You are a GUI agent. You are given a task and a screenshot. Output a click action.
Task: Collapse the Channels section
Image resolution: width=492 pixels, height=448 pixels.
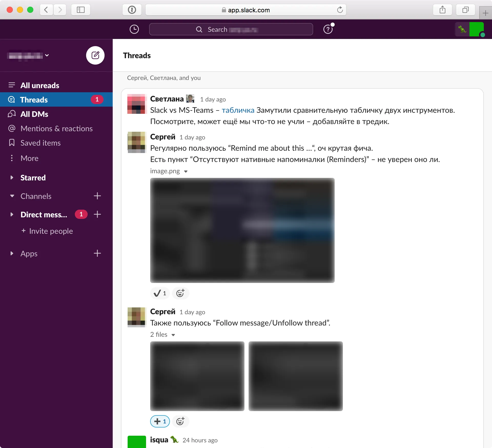tap(12, 196)
